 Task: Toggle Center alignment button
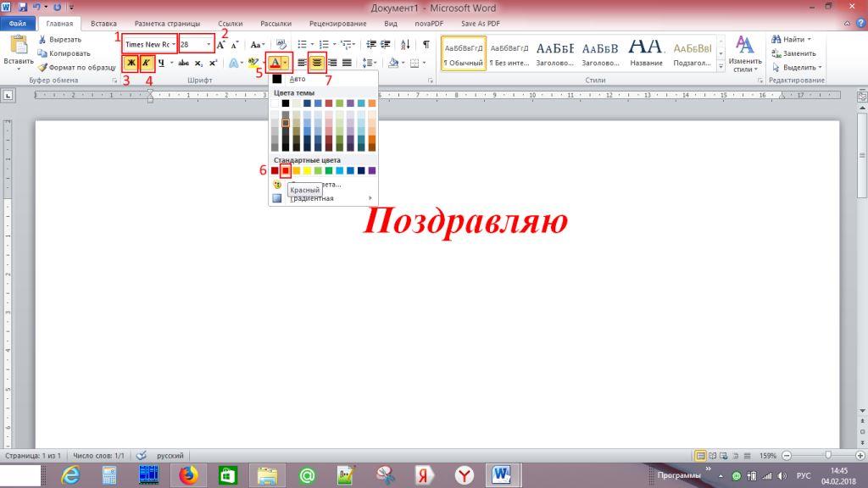click(x=317, y=63)
